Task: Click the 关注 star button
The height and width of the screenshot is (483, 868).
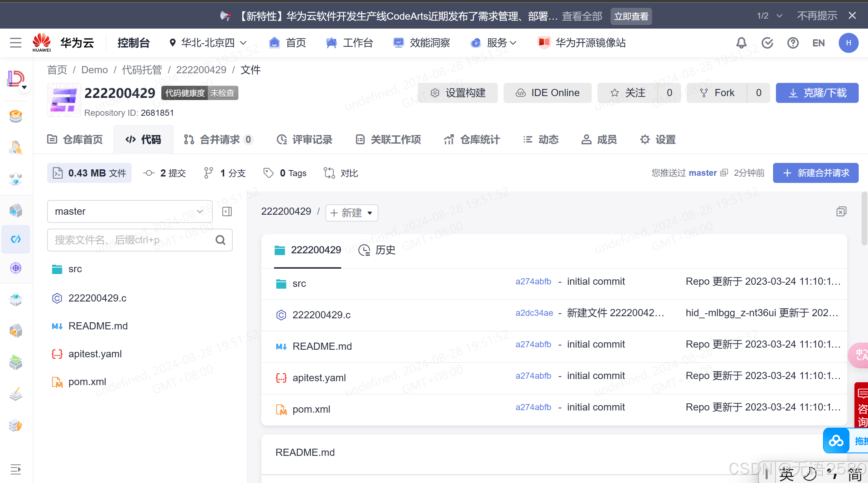Action: coord(627,93)
